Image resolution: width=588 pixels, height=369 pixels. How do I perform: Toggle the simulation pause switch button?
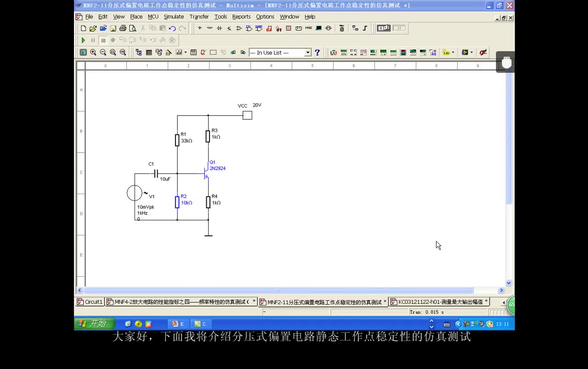(x=399, y=28)
